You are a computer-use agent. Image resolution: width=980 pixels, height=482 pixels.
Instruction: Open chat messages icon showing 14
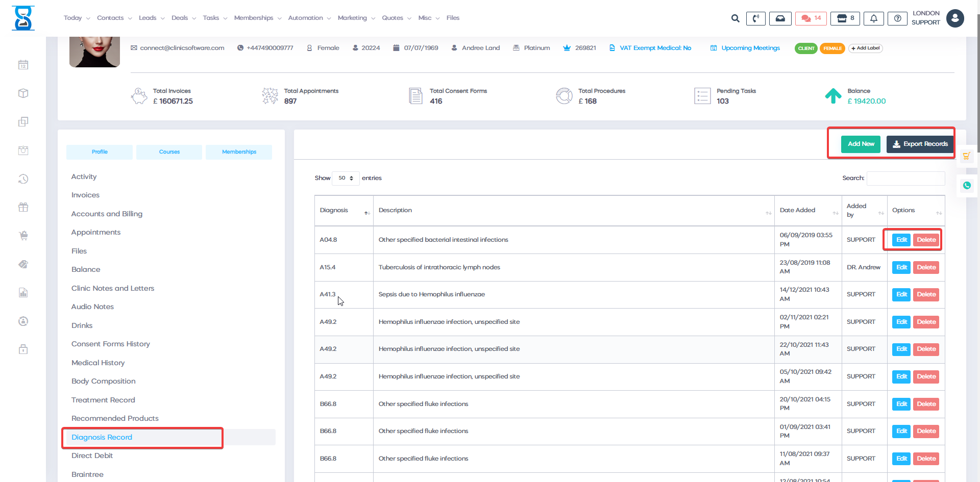coord(811,18)
